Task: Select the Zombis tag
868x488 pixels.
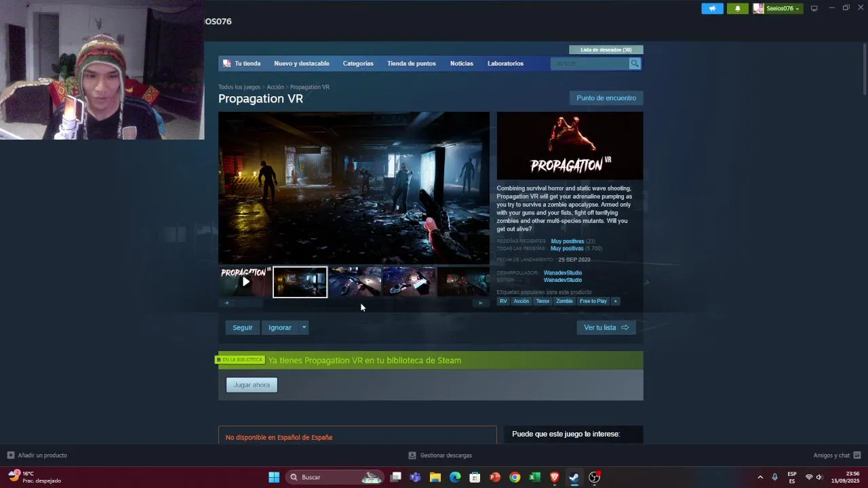Action: (564, 301)
